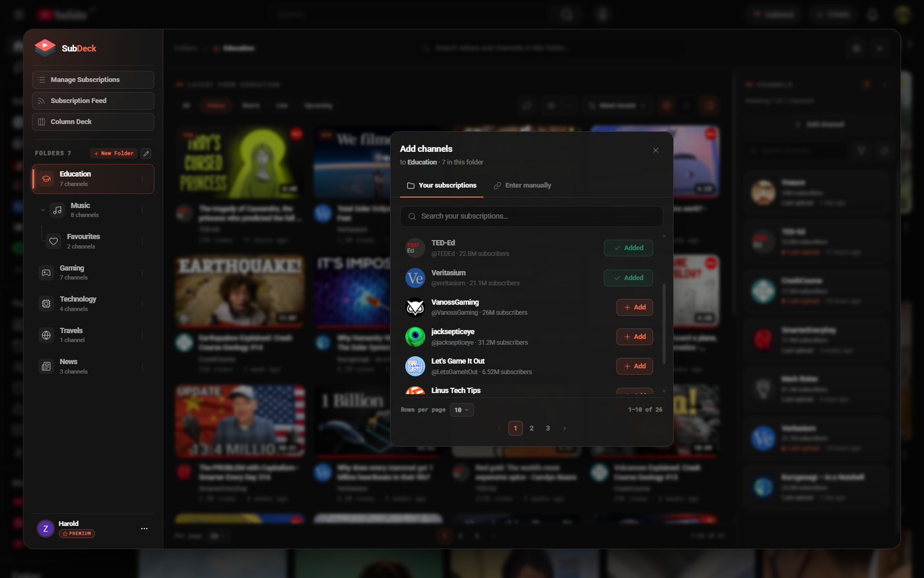Select the Travels folder row
Screen dimensions: 924x578
click(93, 335)
